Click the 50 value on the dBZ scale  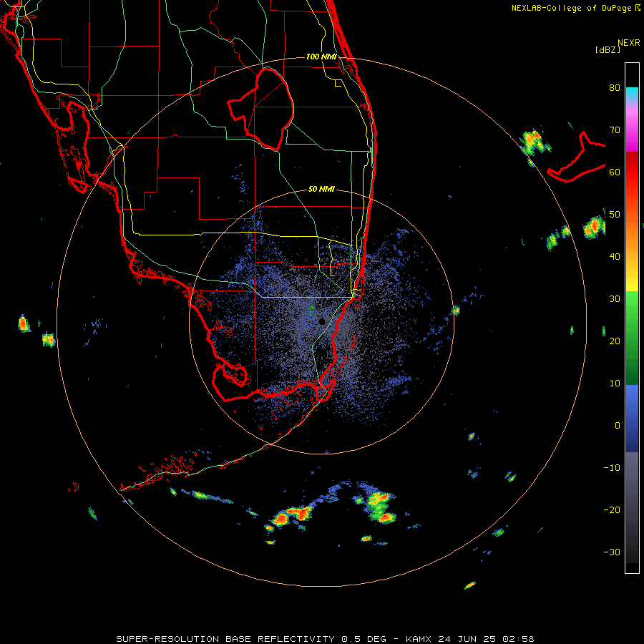pos(615,215)
